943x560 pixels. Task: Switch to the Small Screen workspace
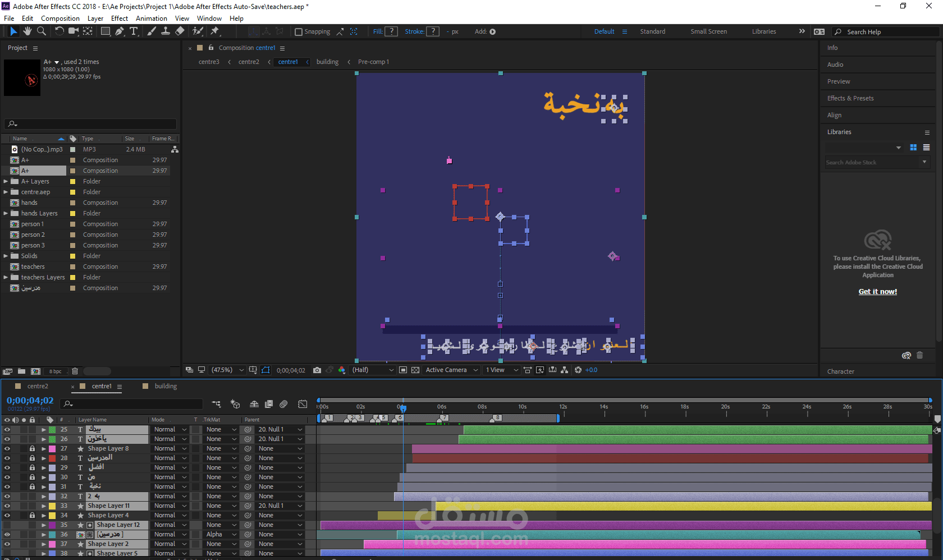click(x=709, y=32)
